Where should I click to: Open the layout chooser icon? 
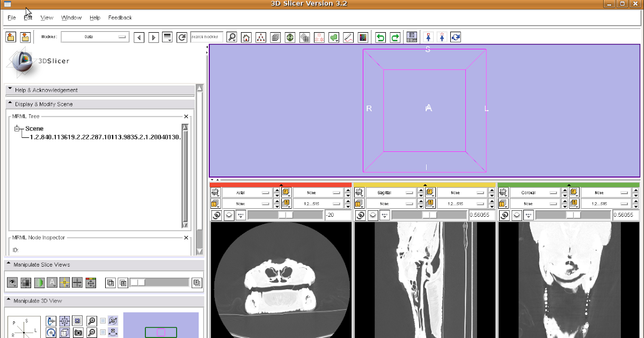412,37
